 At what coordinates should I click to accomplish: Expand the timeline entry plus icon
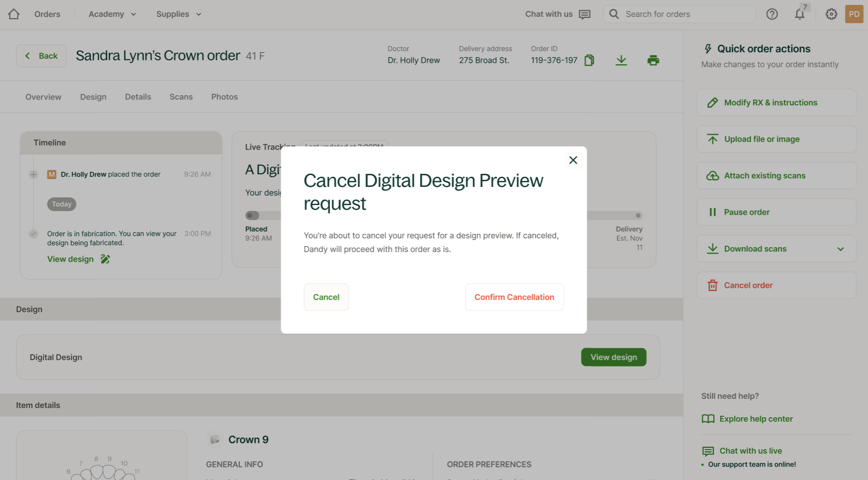pyautogui.click(x=33, y=174)
